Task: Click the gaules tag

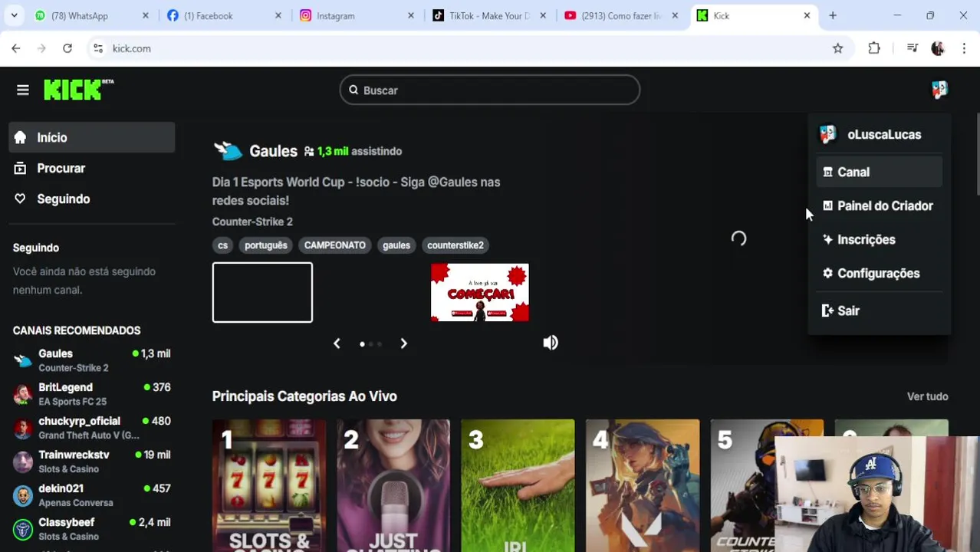Action: 396,245
